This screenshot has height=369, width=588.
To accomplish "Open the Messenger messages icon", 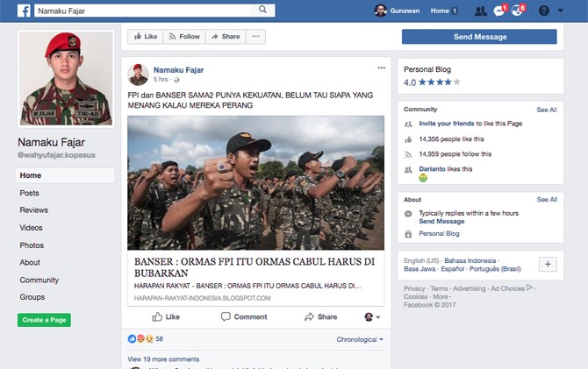I will [498, 11].
